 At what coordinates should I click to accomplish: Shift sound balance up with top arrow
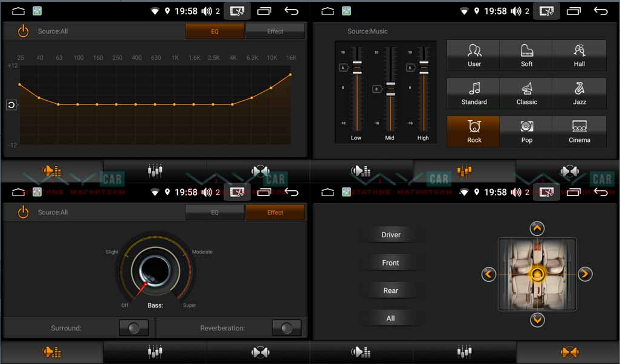pyautogui.click(x=537, y=228)
